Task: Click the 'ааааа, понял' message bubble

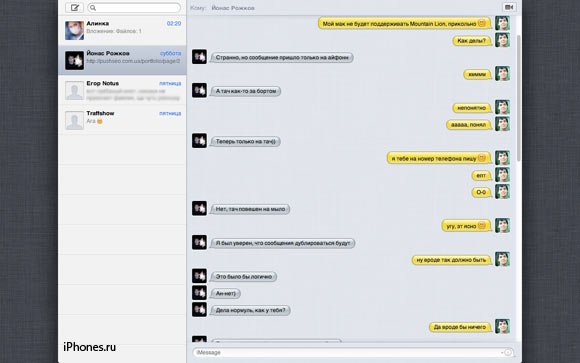Action: 468,125
